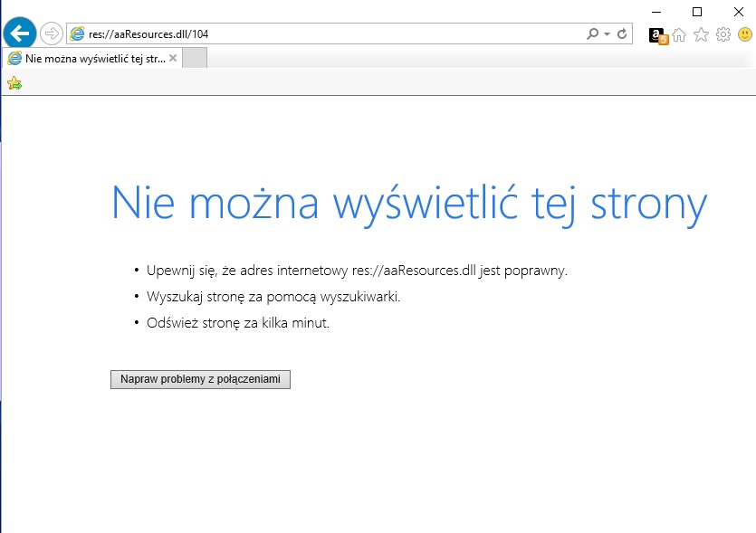Click the magnifier search icon in address bar
Screen dimensions: 756x533
[x=593, y=33]
